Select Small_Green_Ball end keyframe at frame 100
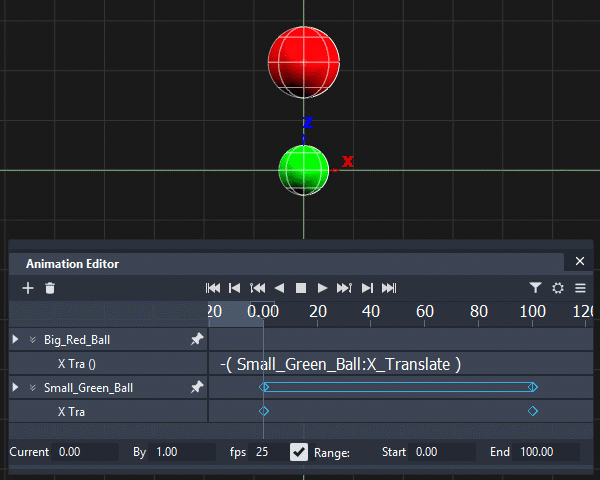The width and height of the screenshot is (600, 480). click(x=533, y=387)
